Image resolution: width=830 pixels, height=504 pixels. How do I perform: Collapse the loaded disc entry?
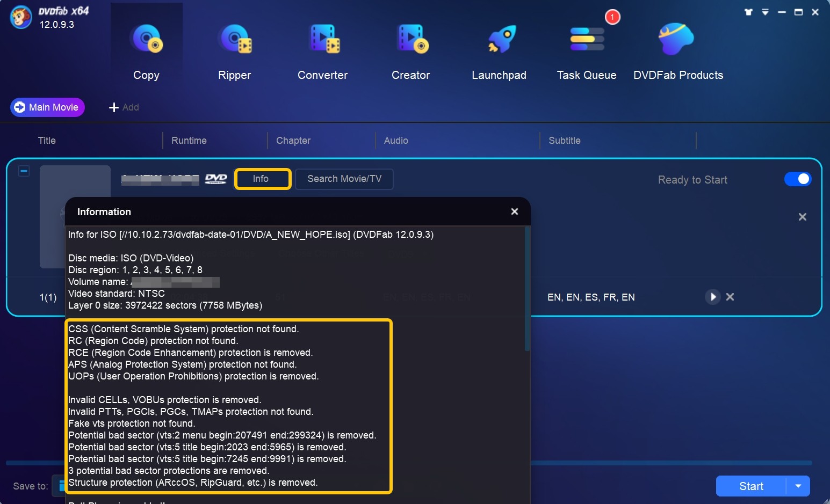click(24, 171)
